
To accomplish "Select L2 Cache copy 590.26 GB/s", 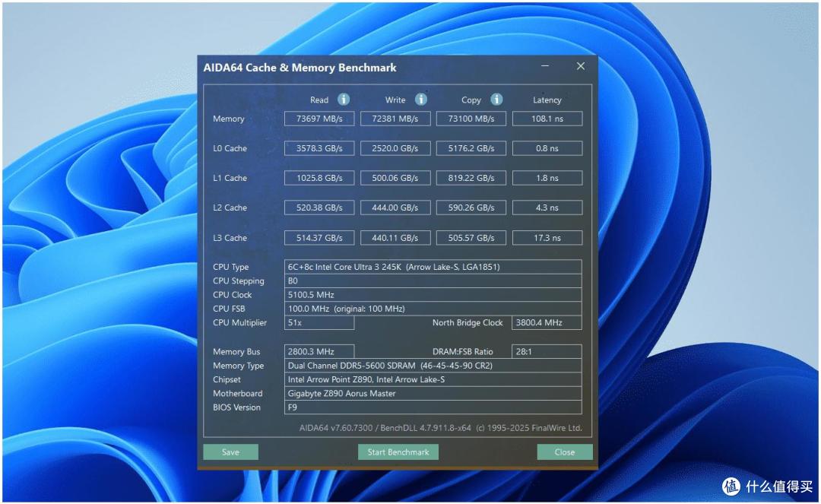I will click(x=471, y=208).
